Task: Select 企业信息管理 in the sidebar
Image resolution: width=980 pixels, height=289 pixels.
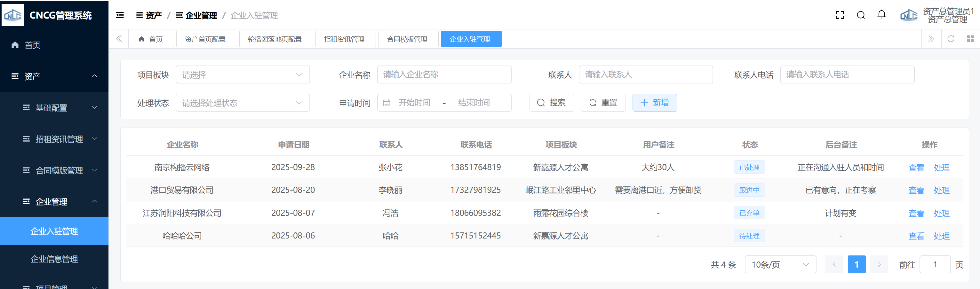Action: pyautogui.click(x=54, y=259)
